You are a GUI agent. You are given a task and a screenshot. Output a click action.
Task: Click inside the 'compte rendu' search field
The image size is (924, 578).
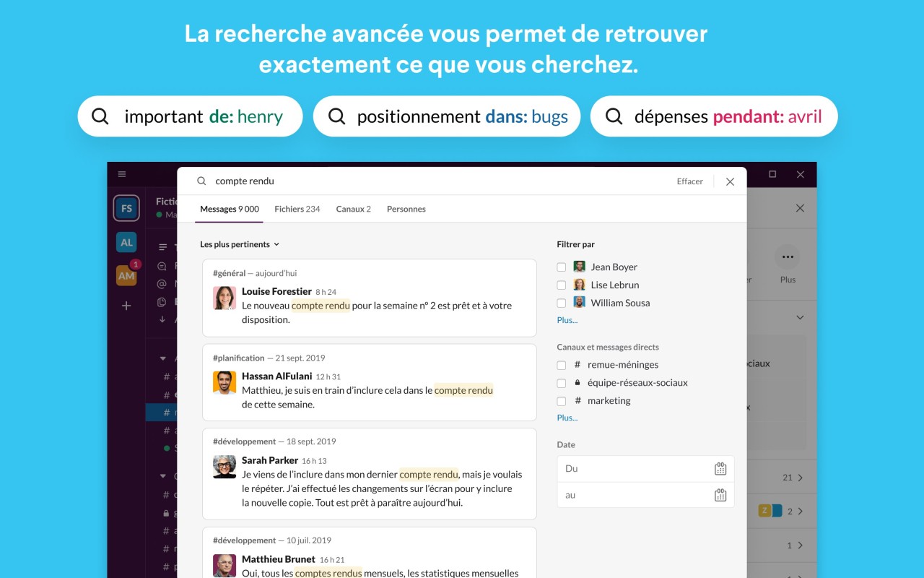tap(245, 181)
